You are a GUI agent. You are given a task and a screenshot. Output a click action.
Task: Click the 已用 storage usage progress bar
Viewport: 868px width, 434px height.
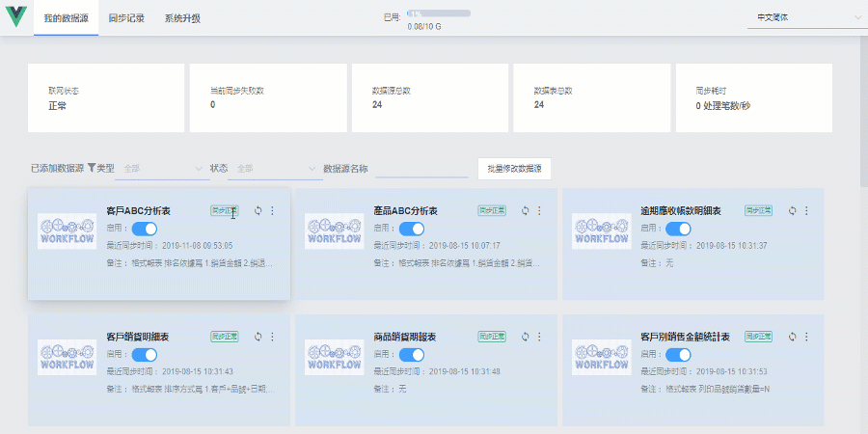pyautogui.click(x=438, y=14)
